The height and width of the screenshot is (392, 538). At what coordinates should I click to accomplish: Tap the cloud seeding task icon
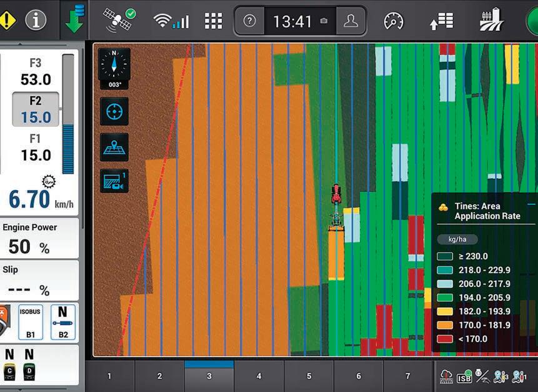446,377
